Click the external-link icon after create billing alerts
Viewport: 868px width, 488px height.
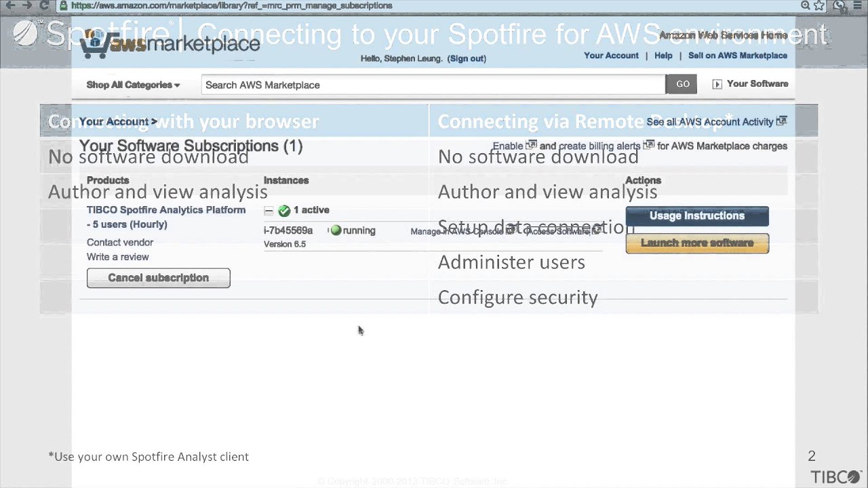coord(649,144)
